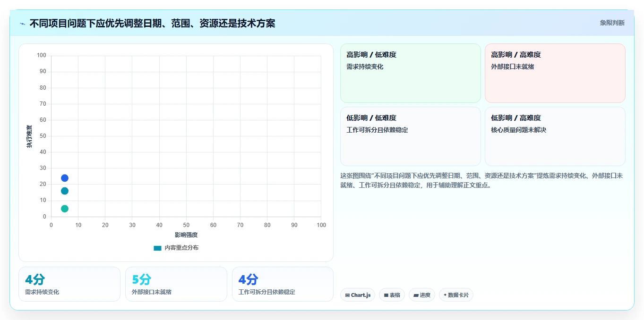Screen dimensions: 644x320
Task: Click the 象限判断 label in header
Action: (x=612, y=23)
